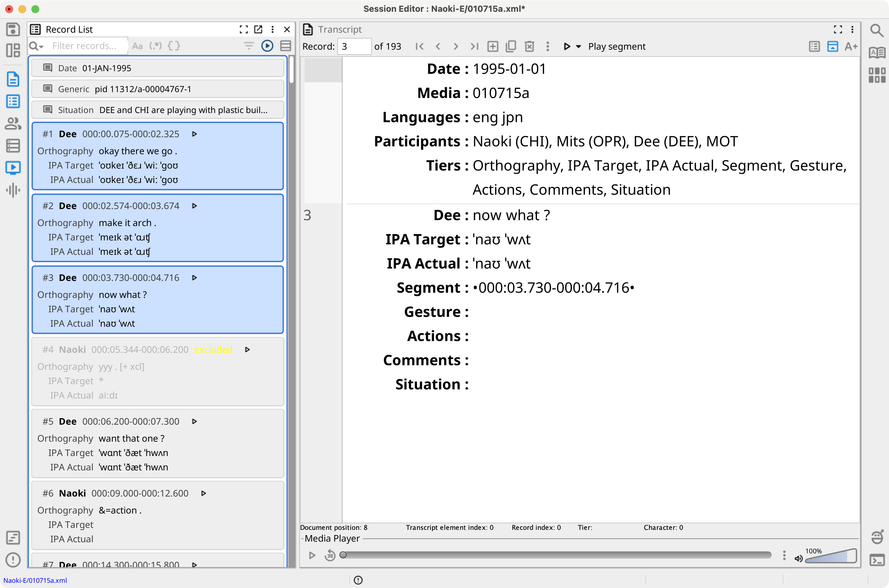Select record #2 'make it arch .'
Image resolution: width=889 pixels, height=588 pixels.
click(158, 228)
